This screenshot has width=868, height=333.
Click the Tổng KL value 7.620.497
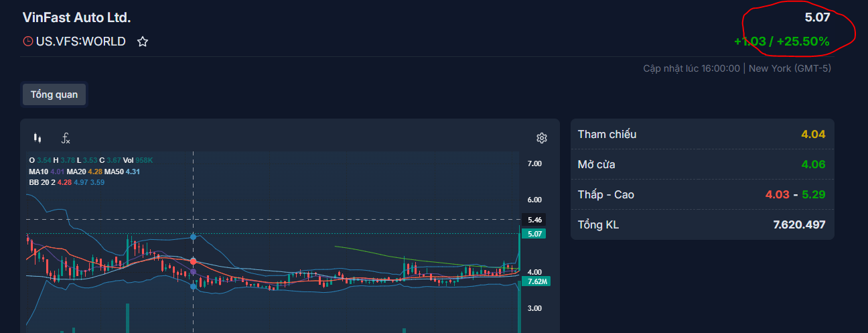(799, 224)
